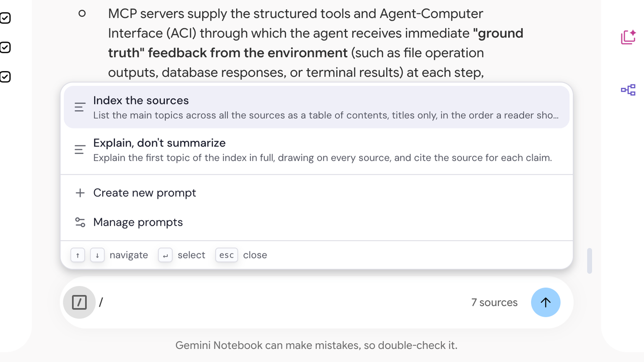Open the purple mind map icon
This screenshot has height=362, width=644.
[x=628, y=90]
